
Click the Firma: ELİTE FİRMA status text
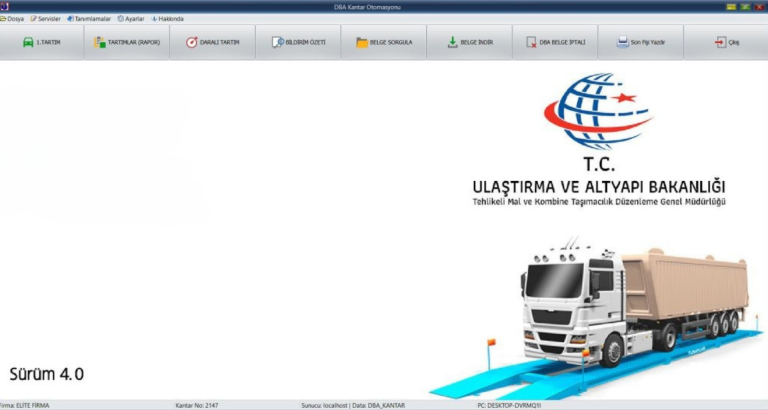tap(24, 406)
